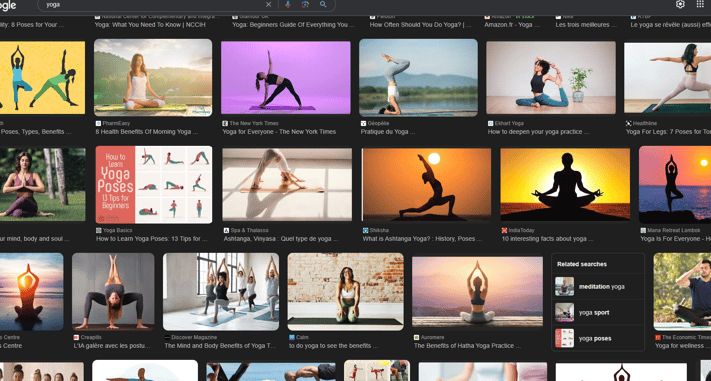Select related search yoga poses
Image resolution: width=711 pixels, height=381 pixels.
pos(598,338)
